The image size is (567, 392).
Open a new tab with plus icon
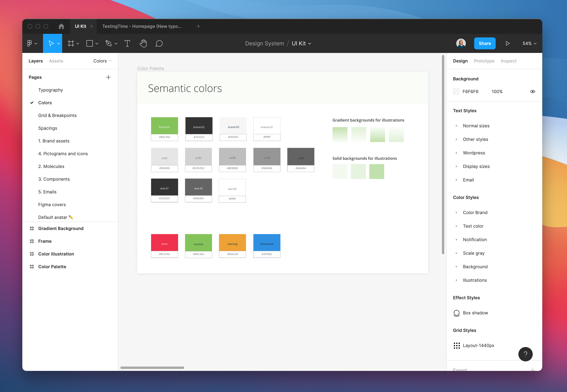[x=198, y=26]
